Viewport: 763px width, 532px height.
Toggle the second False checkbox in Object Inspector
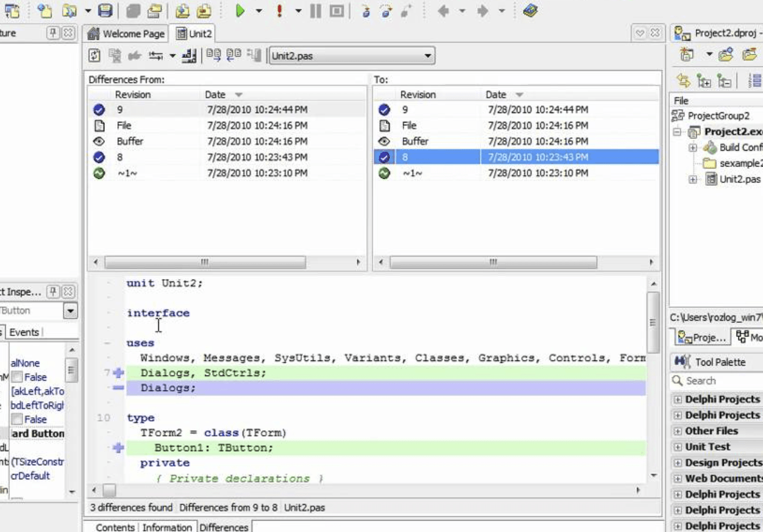pos(17,420)
